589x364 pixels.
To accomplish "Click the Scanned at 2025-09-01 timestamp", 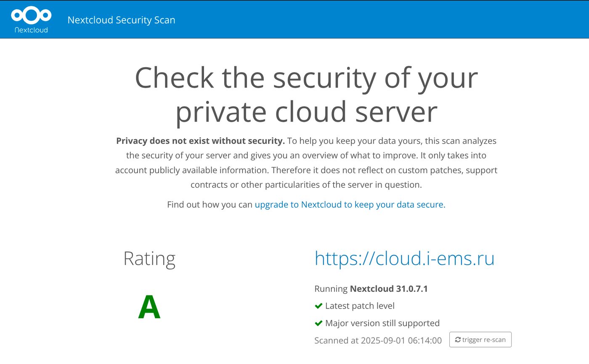I will [x=378, y=340].
